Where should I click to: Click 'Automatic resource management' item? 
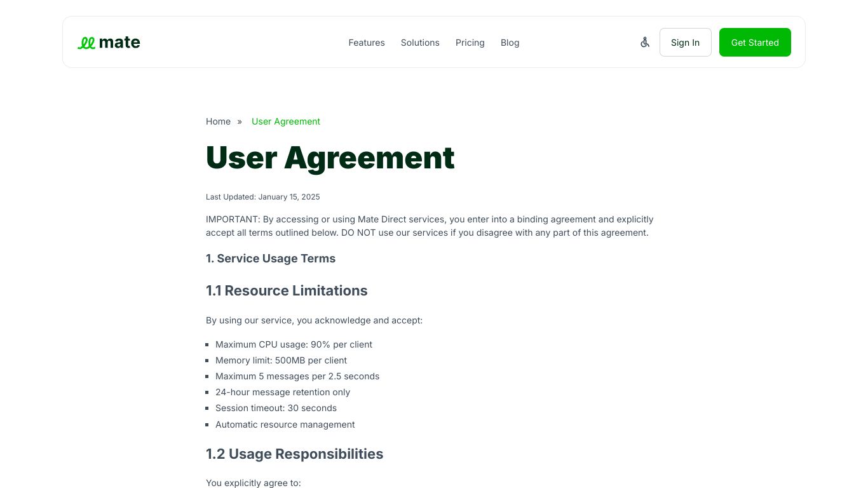[x=285, y=424]
